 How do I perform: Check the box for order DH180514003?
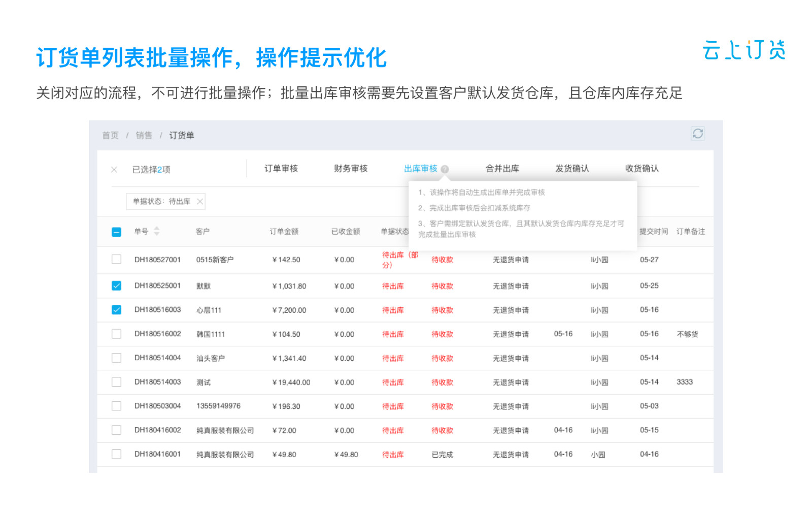point(117,382)
